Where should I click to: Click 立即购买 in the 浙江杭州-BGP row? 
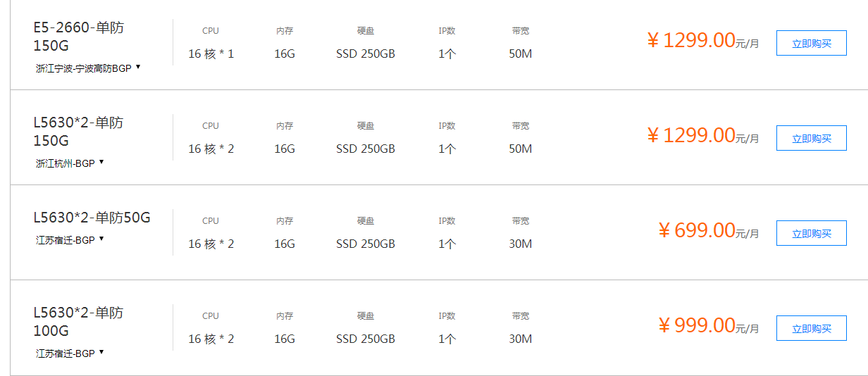811,138
